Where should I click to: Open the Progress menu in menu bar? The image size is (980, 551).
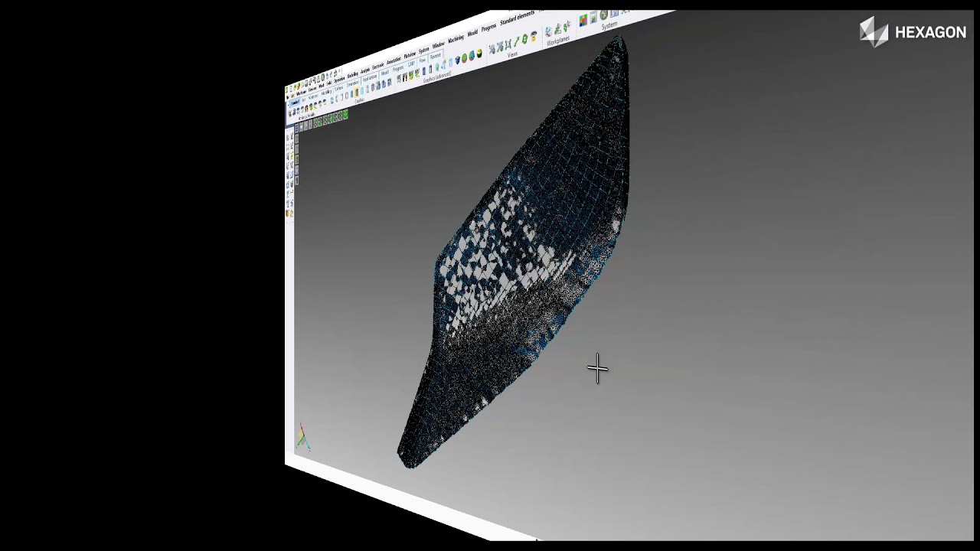[x=488, y=28]
